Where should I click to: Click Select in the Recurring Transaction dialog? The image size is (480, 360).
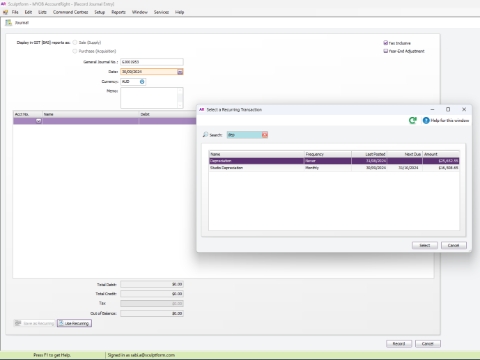(x=424, y=245)
